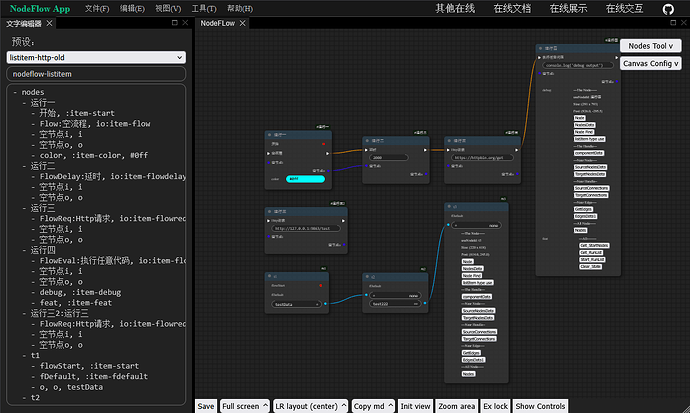Open the 文件(F) menu

97,9
